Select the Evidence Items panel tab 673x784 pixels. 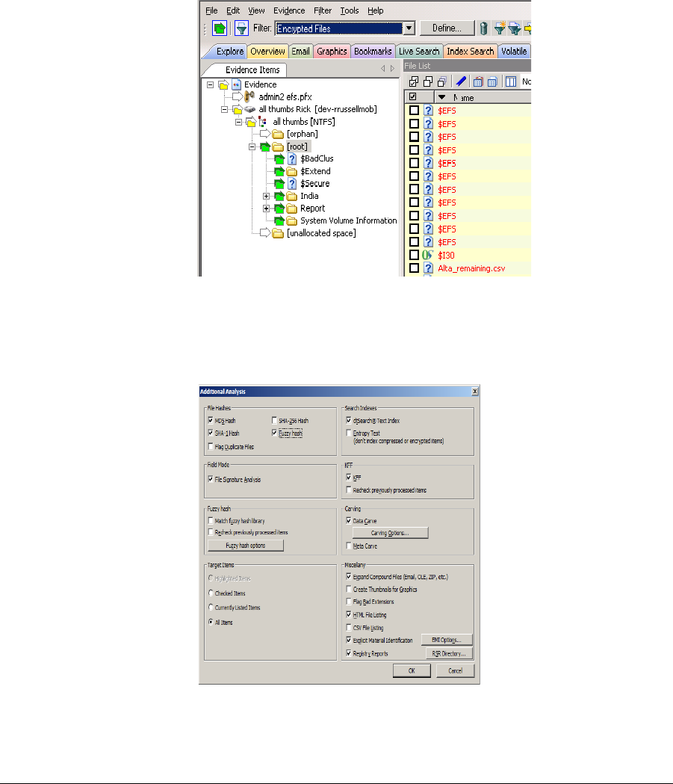point(252,70)
